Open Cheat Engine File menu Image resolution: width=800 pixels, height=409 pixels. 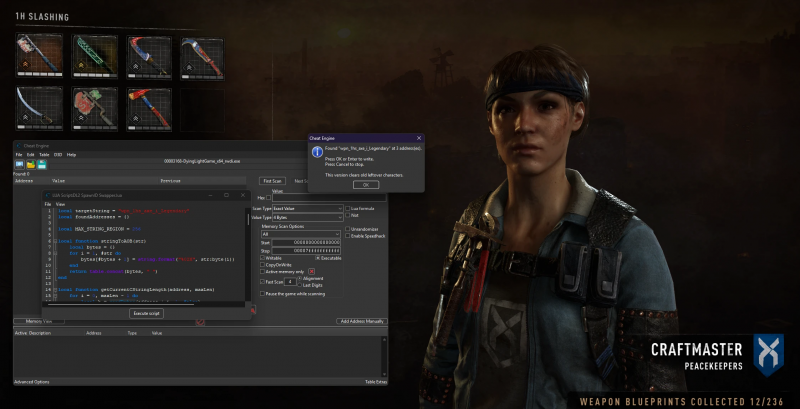(18, 155)
